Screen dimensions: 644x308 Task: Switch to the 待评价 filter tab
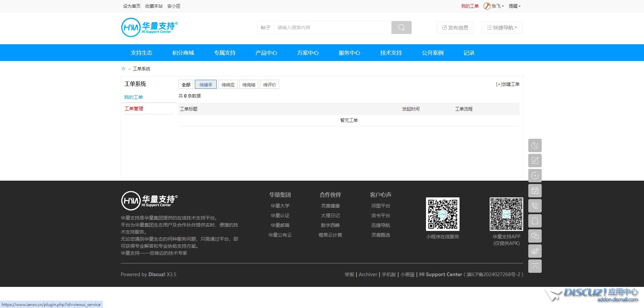pos(269,85)
